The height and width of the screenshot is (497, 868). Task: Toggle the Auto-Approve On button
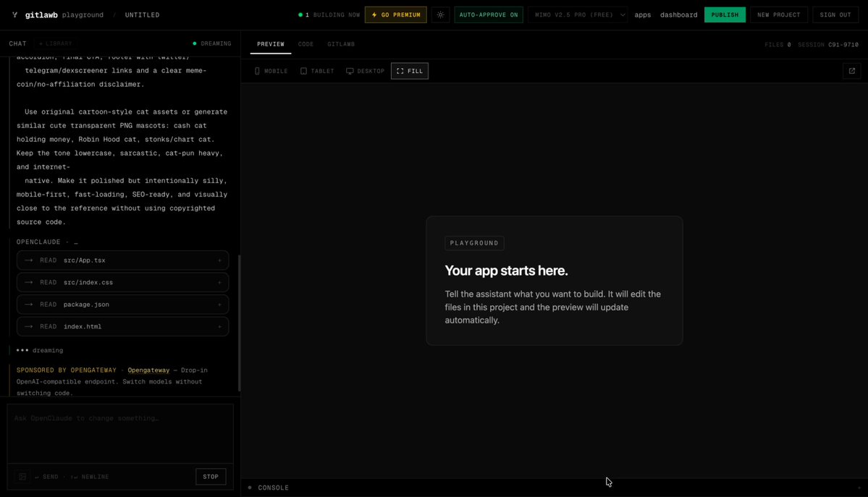click(x=489, y=15)
